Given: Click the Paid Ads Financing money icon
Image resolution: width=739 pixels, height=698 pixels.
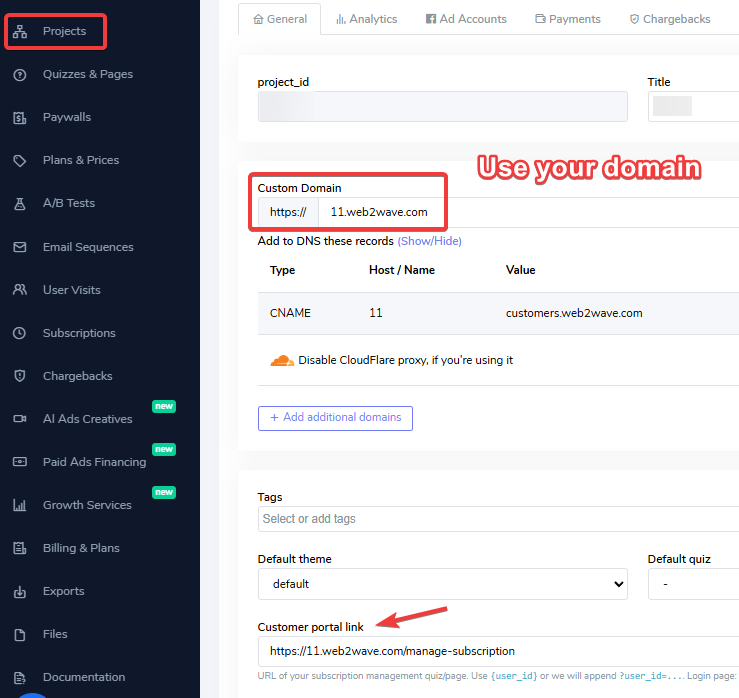Looking at the screenshot, I should [x=20, y=462].
